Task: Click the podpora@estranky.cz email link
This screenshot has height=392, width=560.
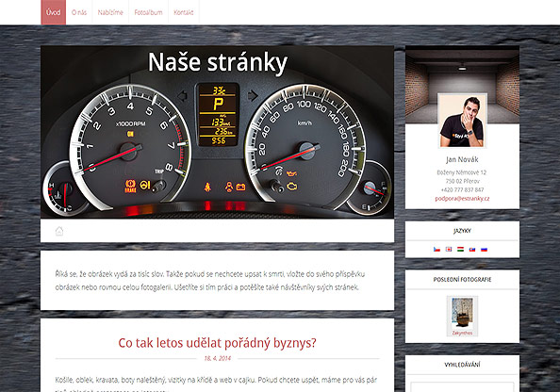Action: point(462,199)
